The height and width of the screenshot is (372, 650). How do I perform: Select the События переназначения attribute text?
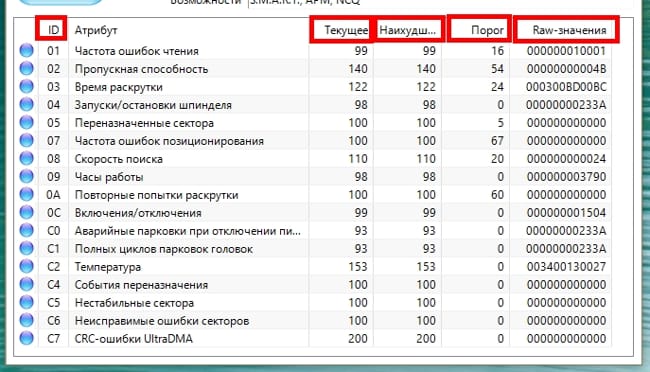[141, 285]
